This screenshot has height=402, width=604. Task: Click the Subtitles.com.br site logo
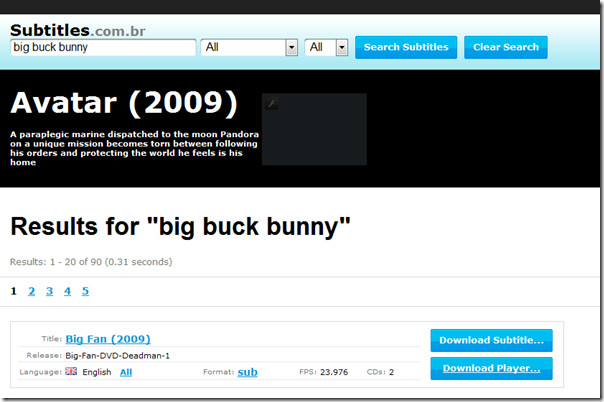78,30
